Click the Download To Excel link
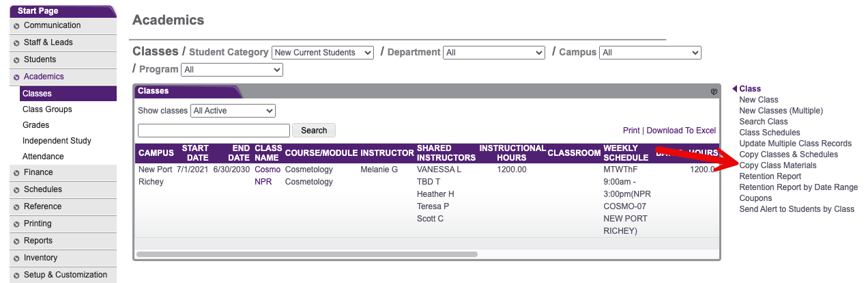Image resolution: width=868 pixels, height=283 pixels. 681,131
